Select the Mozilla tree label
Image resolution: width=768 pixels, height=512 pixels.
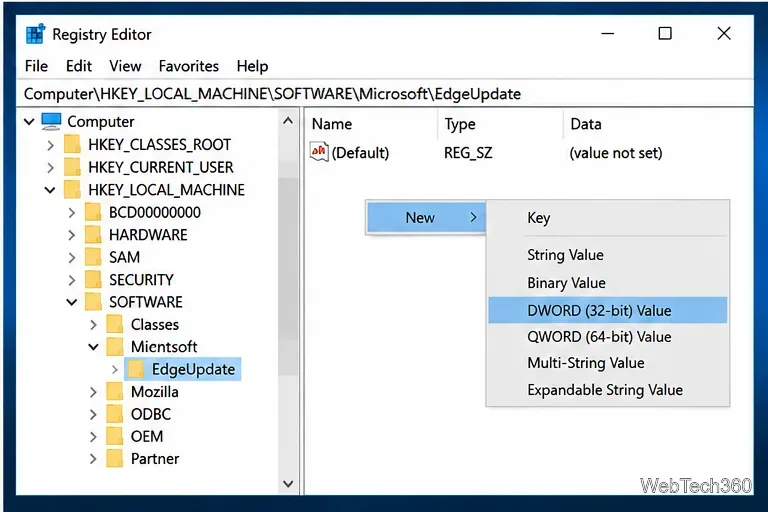154,392
